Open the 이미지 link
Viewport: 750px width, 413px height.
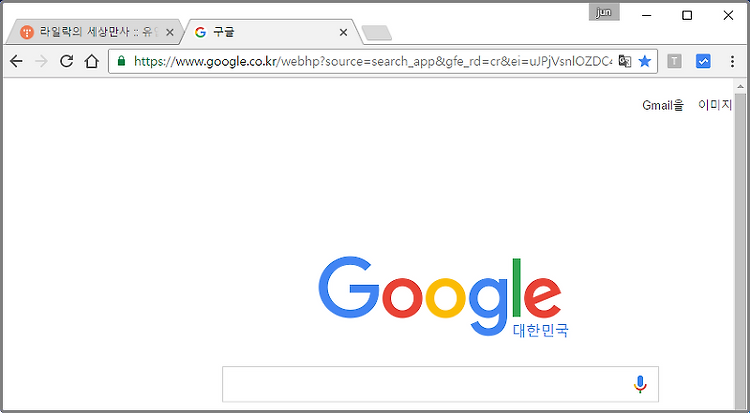[x=715, y=105]
